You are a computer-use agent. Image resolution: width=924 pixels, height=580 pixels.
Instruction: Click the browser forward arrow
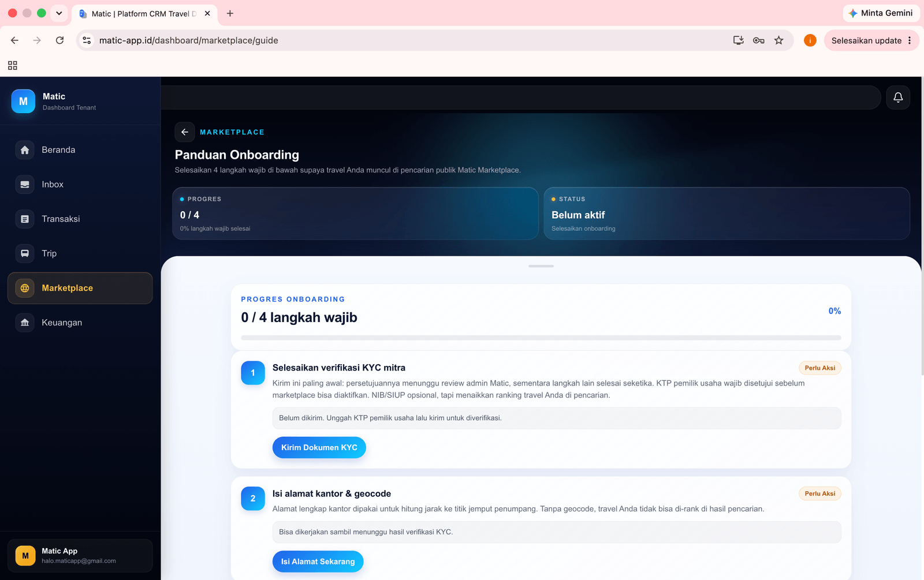(x=37, y=40)
